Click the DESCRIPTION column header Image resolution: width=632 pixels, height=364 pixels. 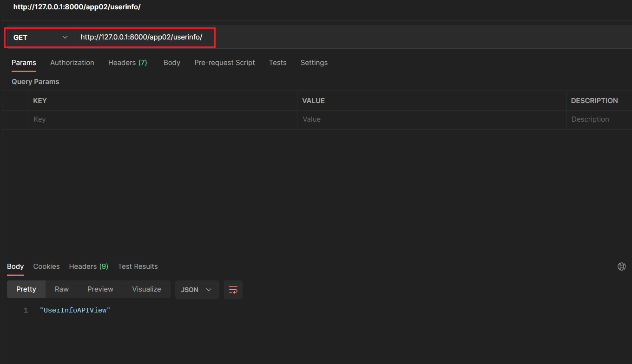[594, 101]
